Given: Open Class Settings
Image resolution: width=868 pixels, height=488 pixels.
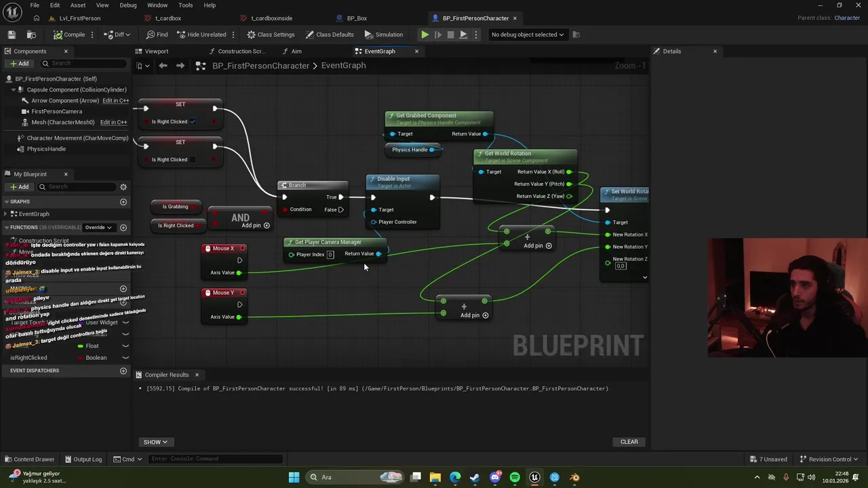Looking at the screenshot, I should tap(271, 35).
